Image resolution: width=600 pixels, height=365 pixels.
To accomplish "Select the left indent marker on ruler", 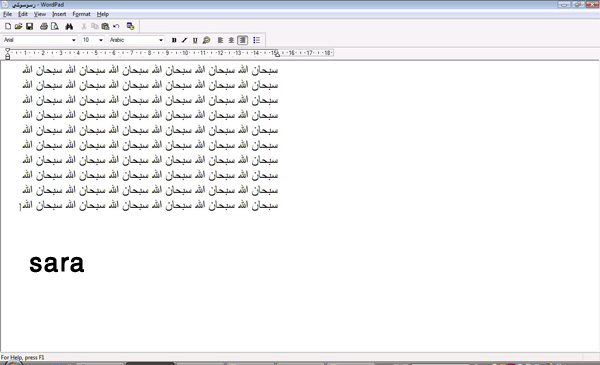I will (x=7, y=57).
